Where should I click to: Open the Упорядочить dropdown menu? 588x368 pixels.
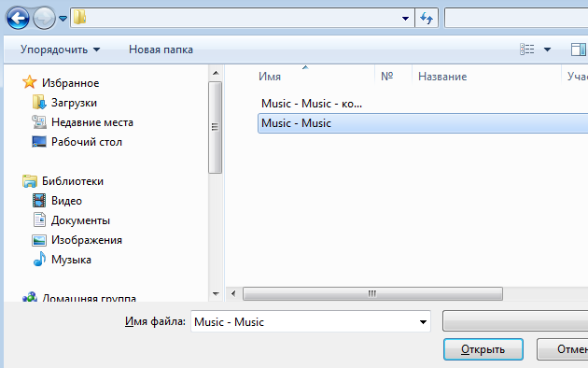coord(60,50)
